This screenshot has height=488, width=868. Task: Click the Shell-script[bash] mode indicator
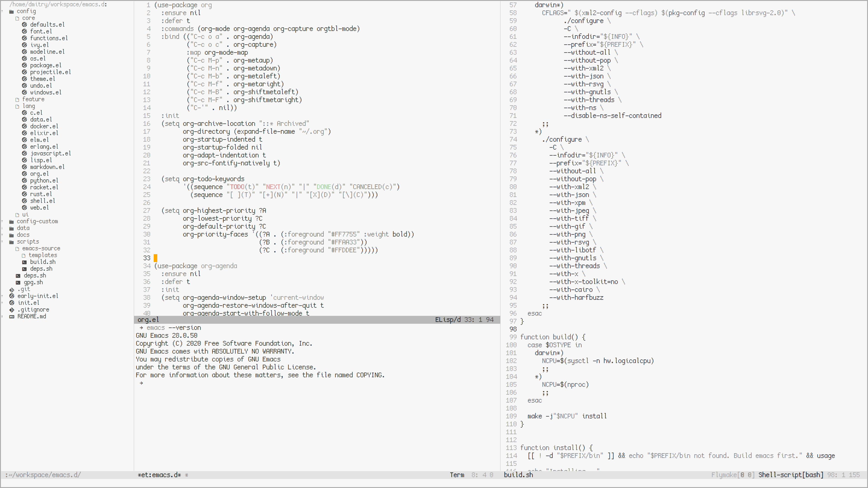pos(790,475)
